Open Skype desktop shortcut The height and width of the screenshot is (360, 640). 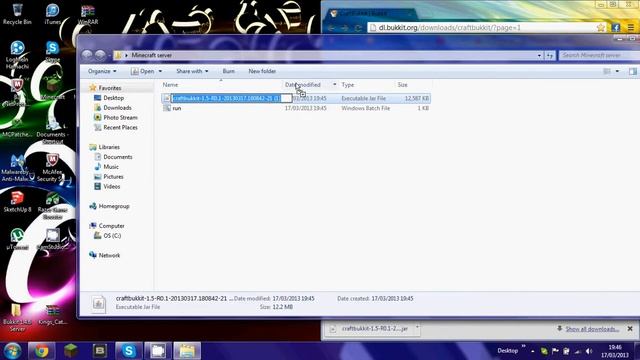point(53,52)
